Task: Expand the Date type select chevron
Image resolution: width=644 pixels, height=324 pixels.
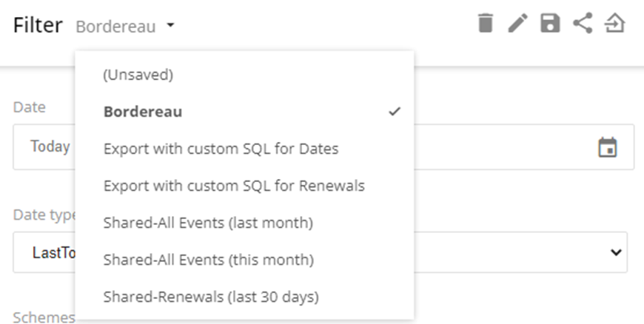Action: (x=616, y=252)
